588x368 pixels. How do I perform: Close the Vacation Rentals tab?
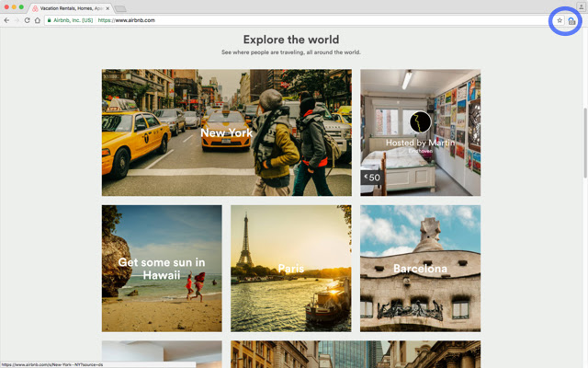[107, 7]
